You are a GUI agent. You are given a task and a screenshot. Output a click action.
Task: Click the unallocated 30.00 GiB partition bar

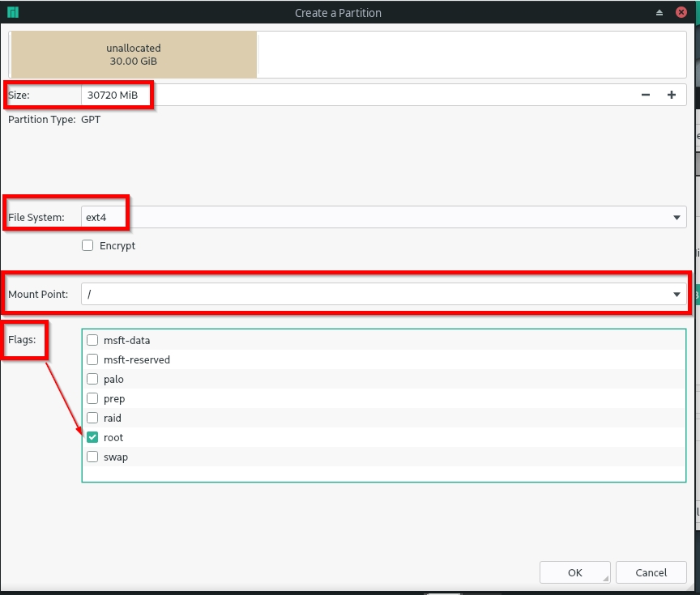(x=134, y=54)
